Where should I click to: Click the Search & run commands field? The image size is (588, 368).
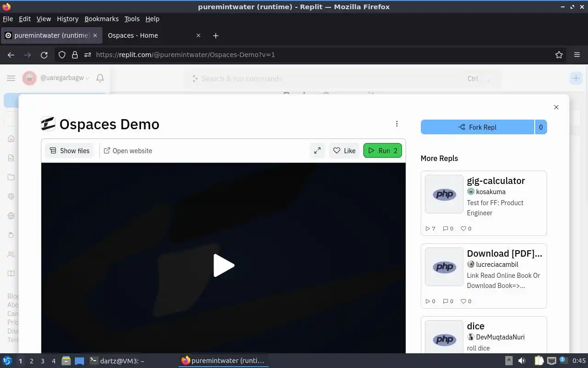[x=342, y=79]
